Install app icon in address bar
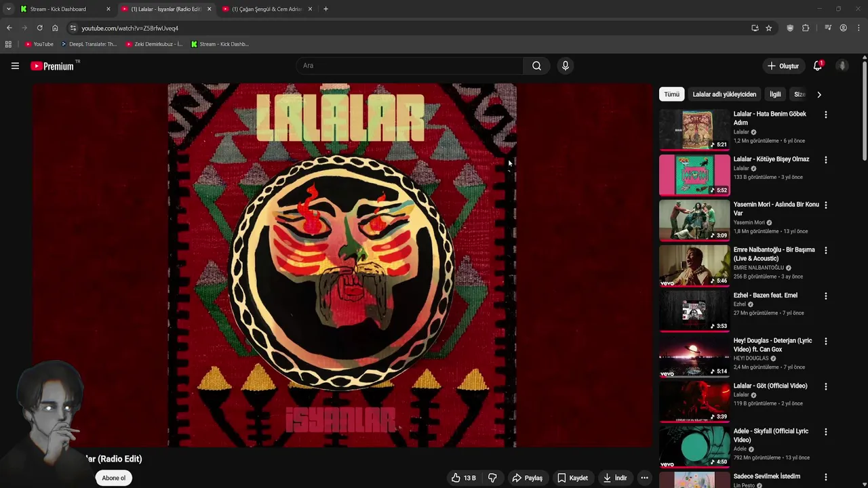The height and width of the screenshot is (488, 868). [755, 28]
